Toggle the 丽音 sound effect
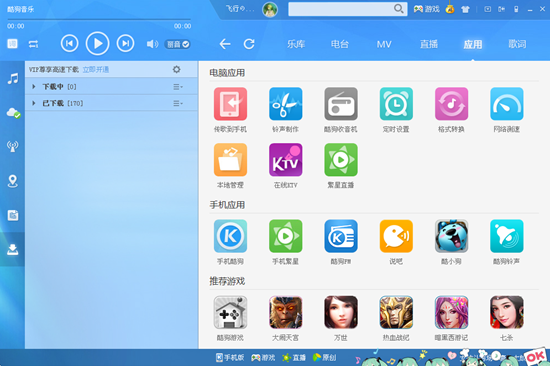Image resolution: width=550 pixels, height=366 pixels. click(178, 44)
